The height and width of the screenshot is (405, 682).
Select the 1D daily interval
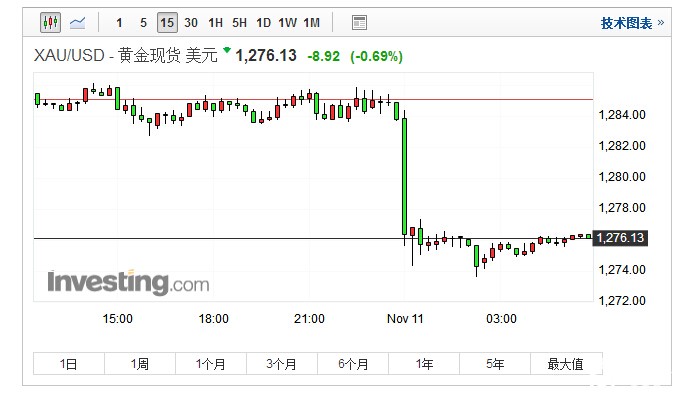[x=263, y=22]
